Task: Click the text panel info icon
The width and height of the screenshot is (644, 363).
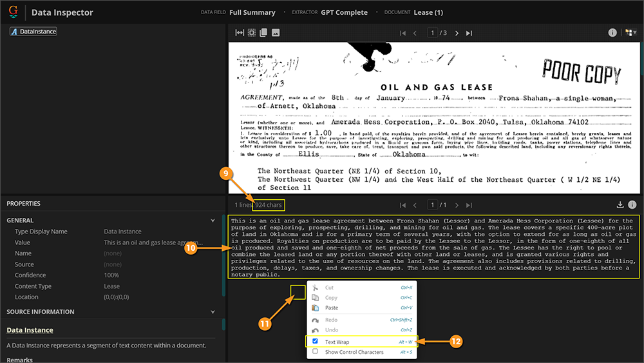Action: 632,205
